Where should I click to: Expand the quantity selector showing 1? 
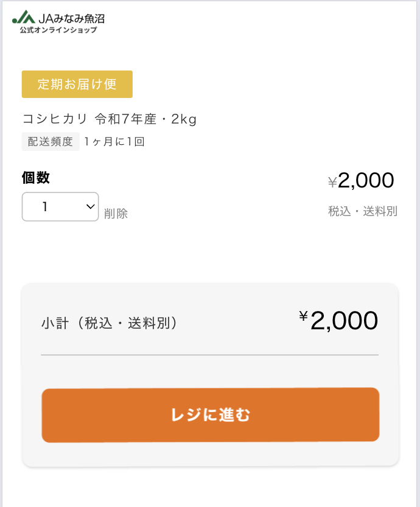[x=60, y=206]
